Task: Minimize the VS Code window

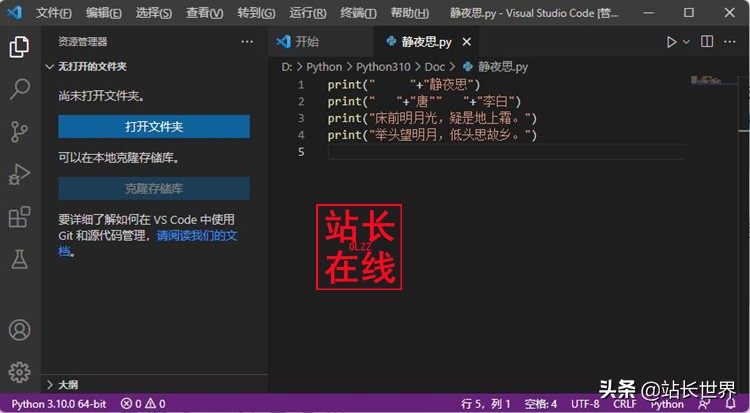Action: point(648,12)
